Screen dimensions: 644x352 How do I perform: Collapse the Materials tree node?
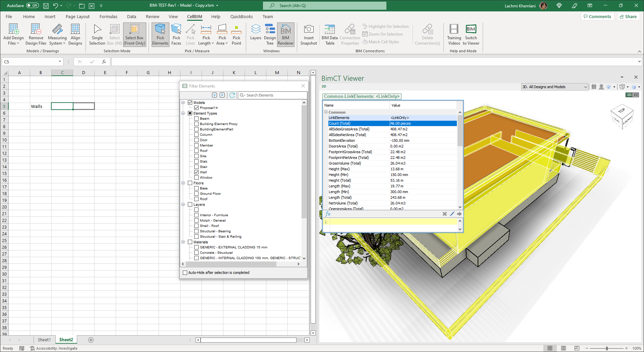click(x=183, y=242)
